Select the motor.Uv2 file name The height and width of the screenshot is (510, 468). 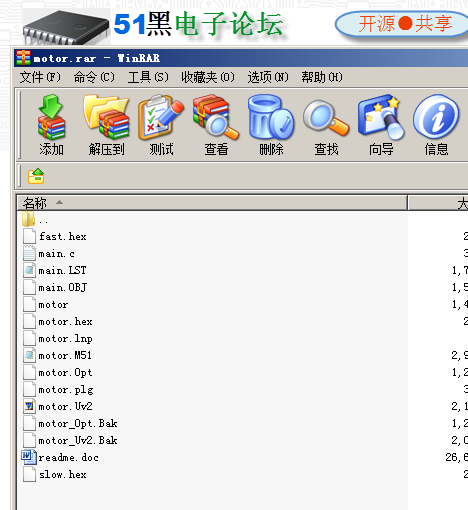click(x=65, y=406)
